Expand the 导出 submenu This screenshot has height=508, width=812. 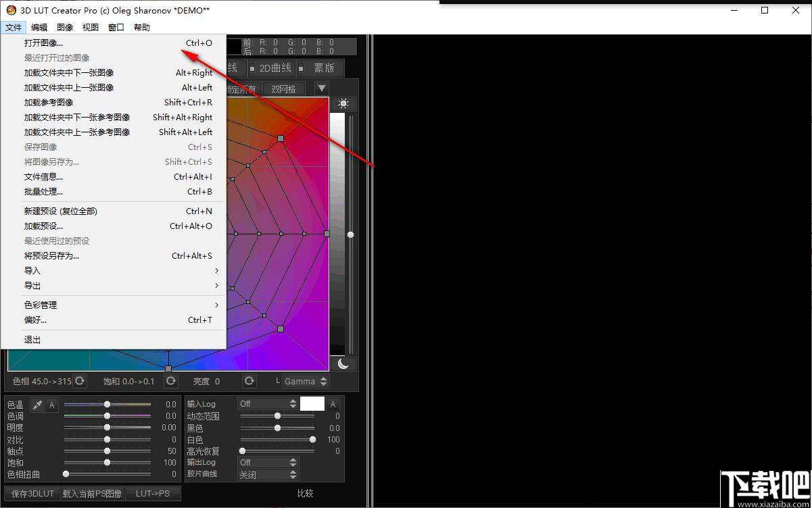pyautogui.click(x=114, y=285)
